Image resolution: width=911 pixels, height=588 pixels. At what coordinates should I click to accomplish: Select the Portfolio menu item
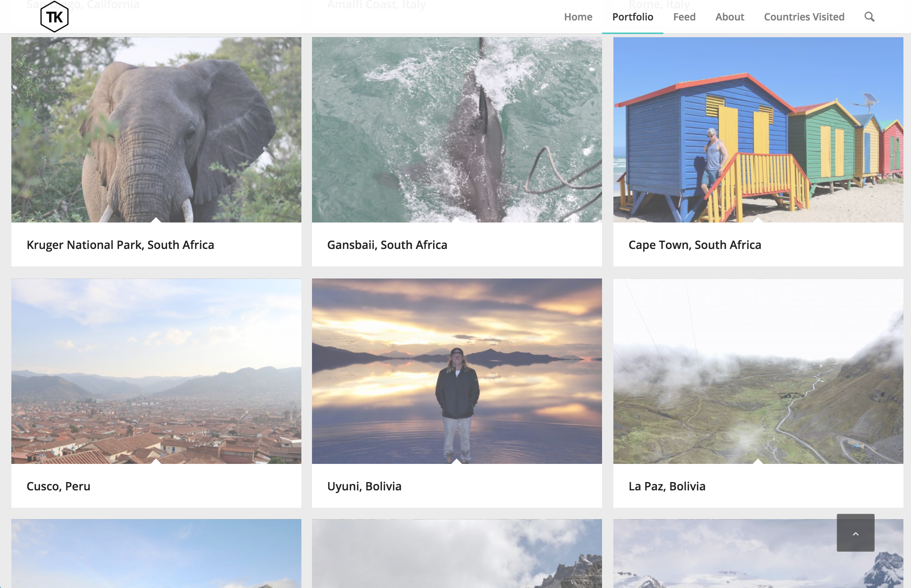coord(633,17)
